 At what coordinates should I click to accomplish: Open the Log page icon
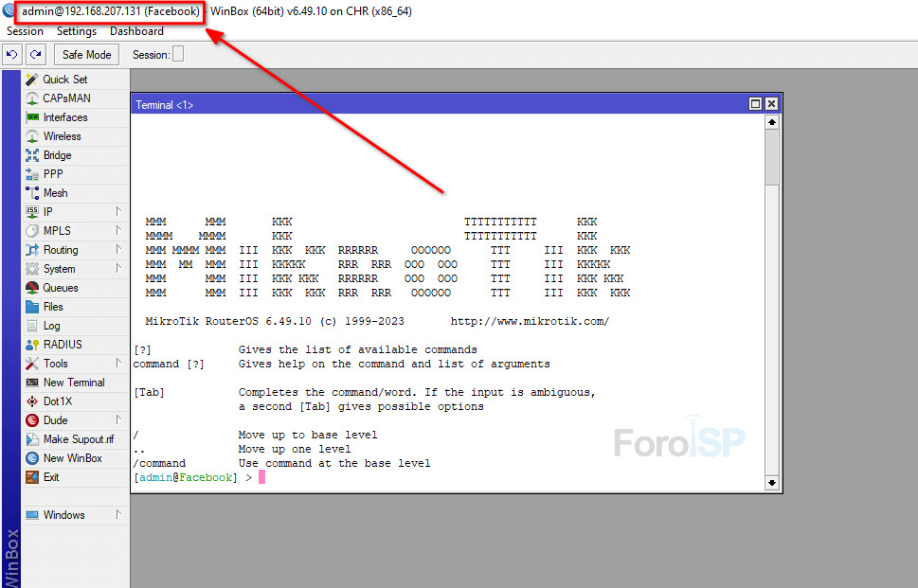32,326
